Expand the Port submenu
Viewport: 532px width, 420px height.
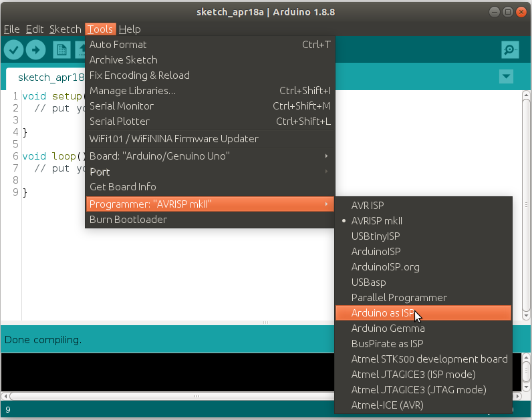tap(210, 172)
